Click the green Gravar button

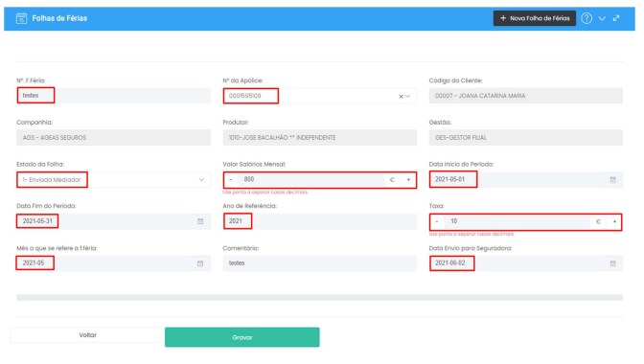241,337
